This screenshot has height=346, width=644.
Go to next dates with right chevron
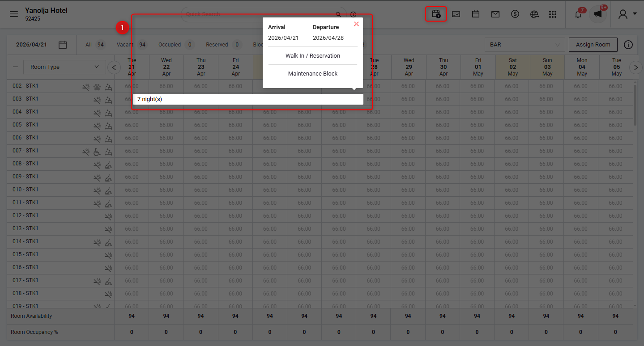tap(635, 68)
